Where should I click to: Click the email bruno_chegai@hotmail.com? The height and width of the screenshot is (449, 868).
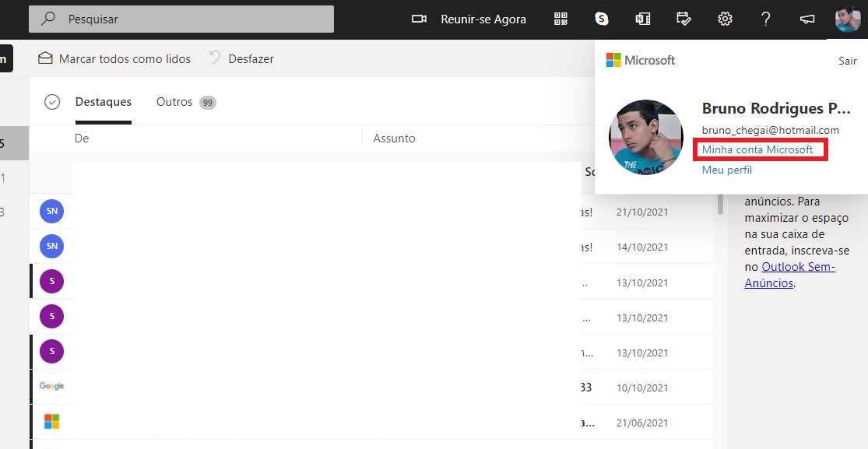[x=771, y=130]
